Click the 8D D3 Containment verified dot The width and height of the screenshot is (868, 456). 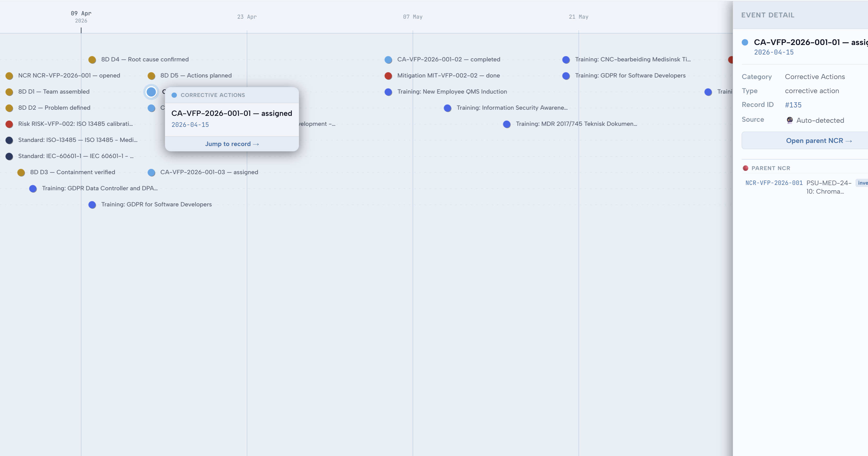click(21, 173)
